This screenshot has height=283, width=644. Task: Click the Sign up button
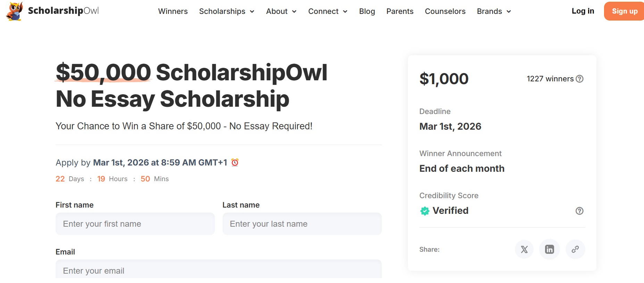tap(624, 11)
